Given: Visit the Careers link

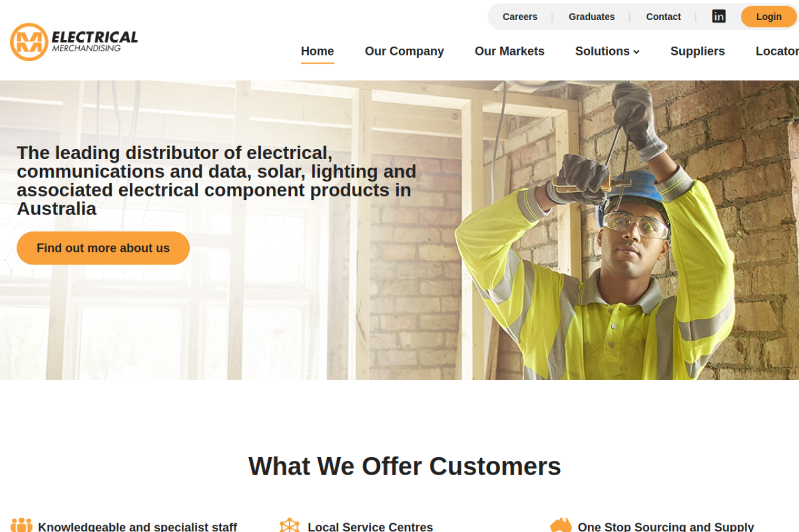Looking at the screenshot, I should point(520,17).
